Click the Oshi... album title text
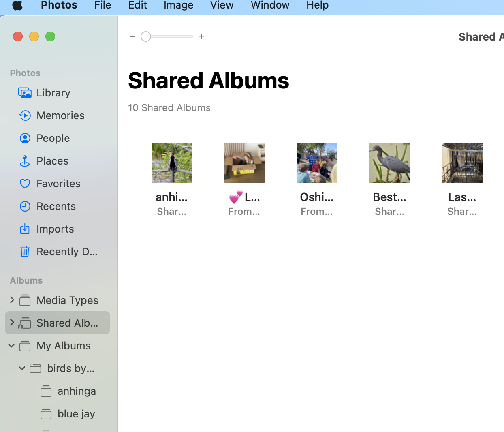504x432 pixels. pos(317,197)
